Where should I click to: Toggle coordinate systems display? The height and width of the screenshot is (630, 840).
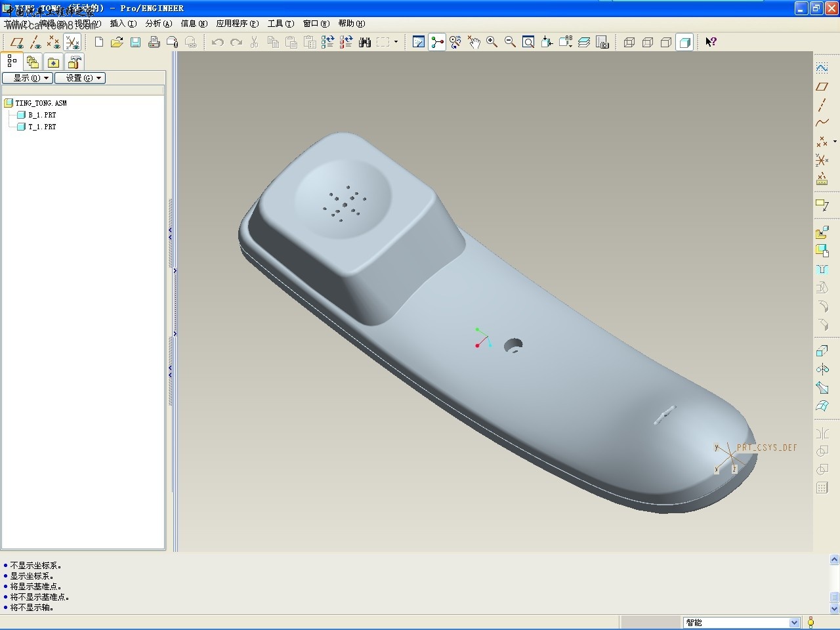pyautogui.click(x=72, y=43)
